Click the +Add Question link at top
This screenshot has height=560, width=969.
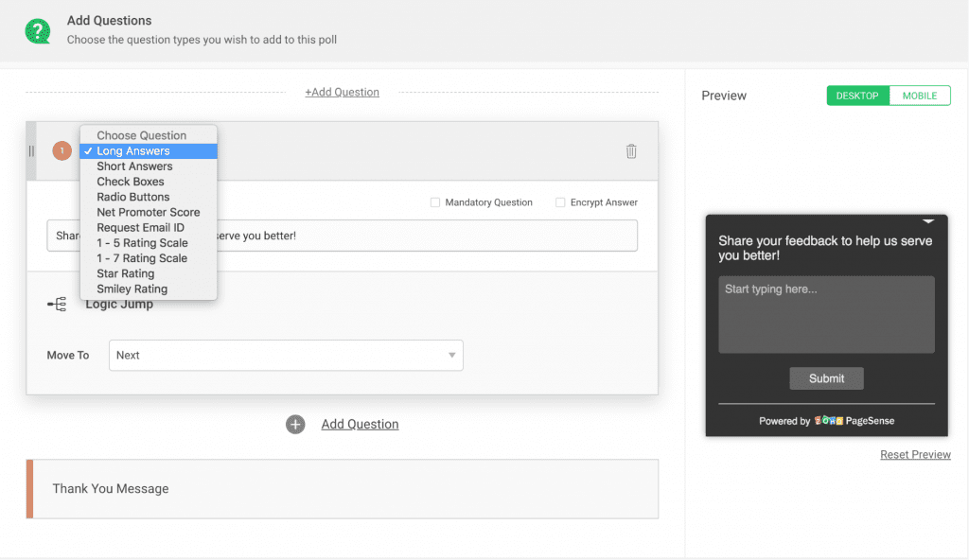tap(342, 92)
